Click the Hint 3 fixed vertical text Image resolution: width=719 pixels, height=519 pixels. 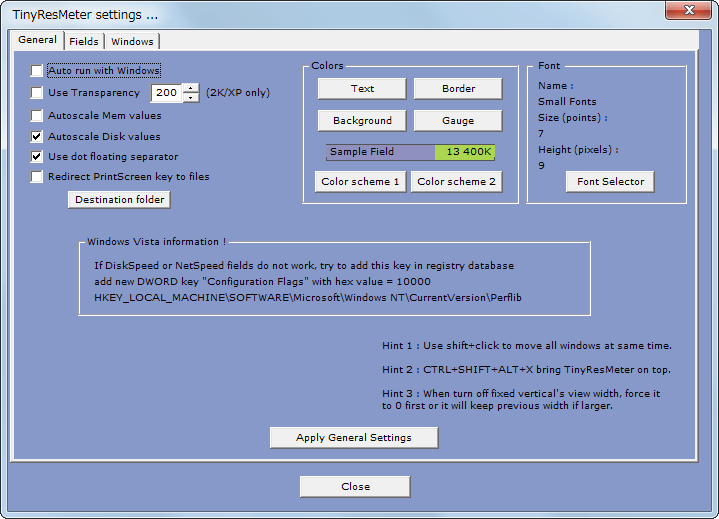[521, 399]
